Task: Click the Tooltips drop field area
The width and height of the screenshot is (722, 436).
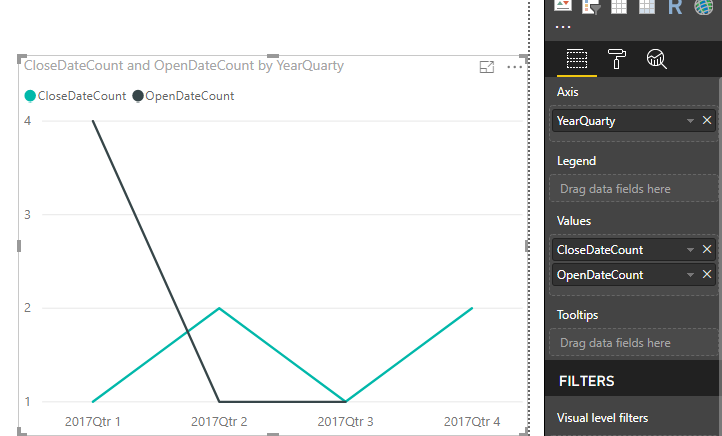Action: 634,343
